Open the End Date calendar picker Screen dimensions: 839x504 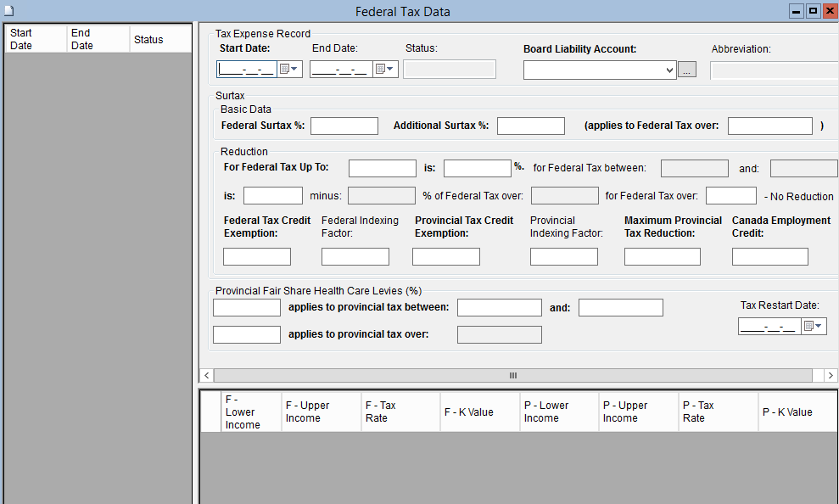(385, 70)
